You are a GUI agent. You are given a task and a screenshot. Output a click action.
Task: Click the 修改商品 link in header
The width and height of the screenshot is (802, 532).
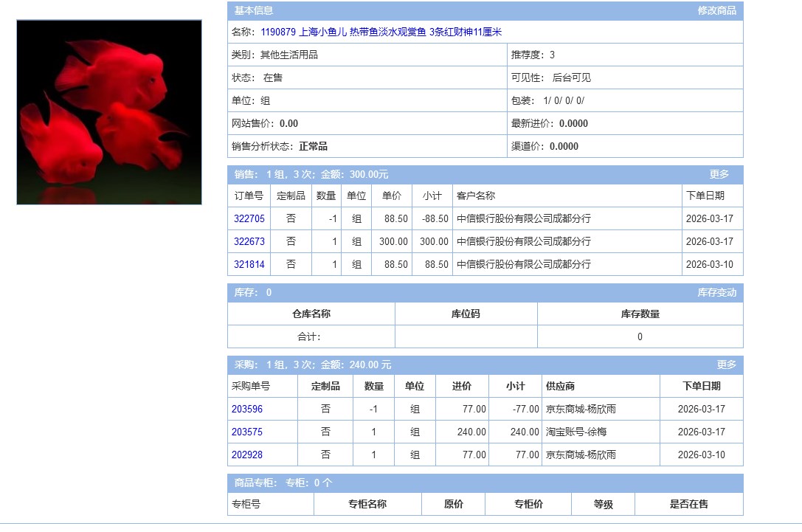tap(716, 11)
